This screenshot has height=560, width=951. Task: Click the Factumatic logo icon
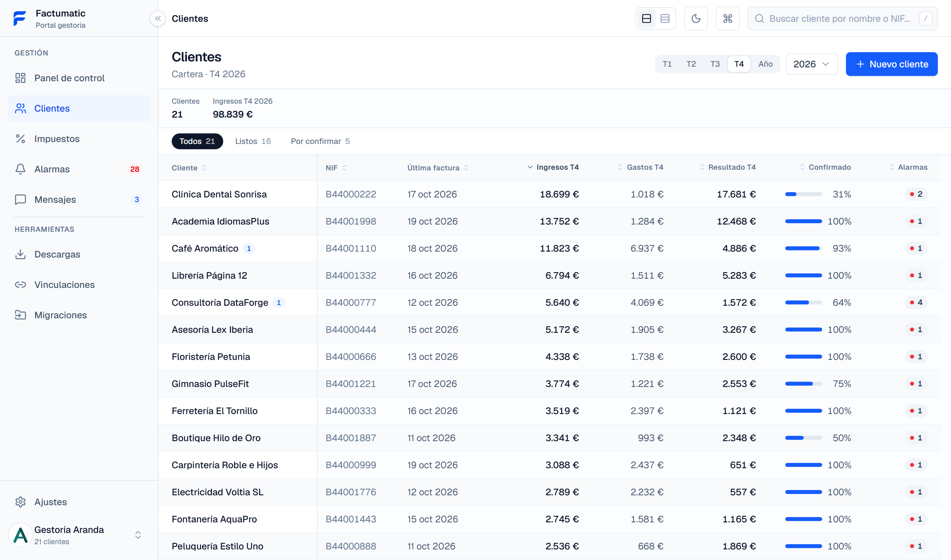19,18
